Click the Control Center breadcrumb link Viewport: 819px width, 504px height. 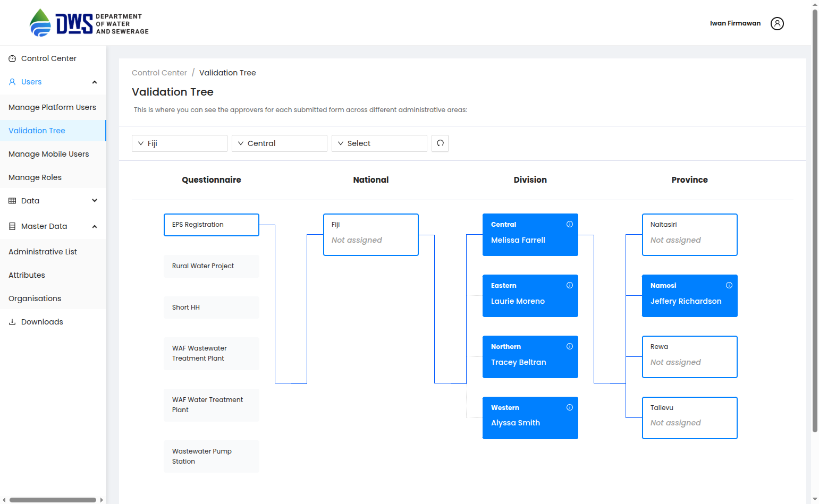159,73
